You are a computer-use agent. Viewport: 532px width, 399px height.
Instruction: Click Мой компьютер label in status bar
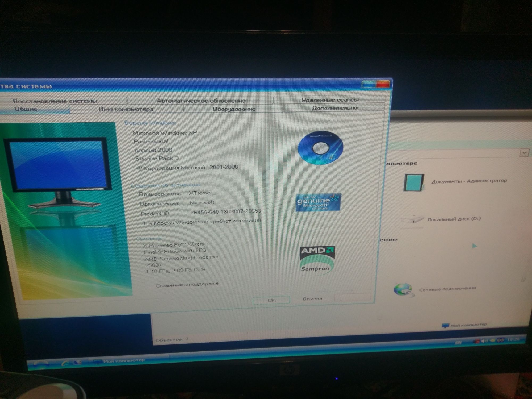click(x=468, y=325)
